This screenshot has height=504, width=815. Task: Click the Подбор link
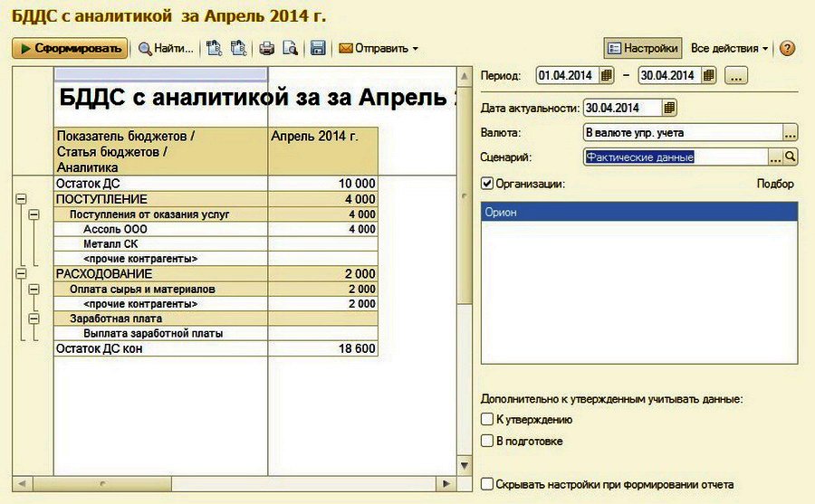tap(775, 184)
